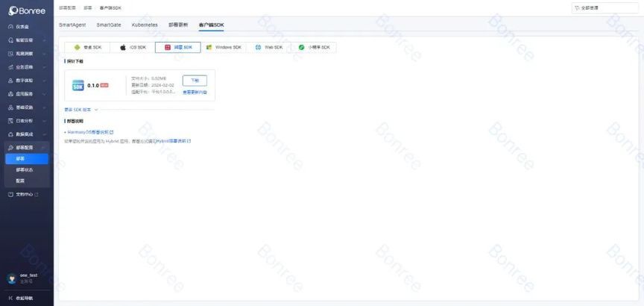Expand the 基础设施 sidebar chevron
Viewport: 644px width, 306px height.
[44, 107]
